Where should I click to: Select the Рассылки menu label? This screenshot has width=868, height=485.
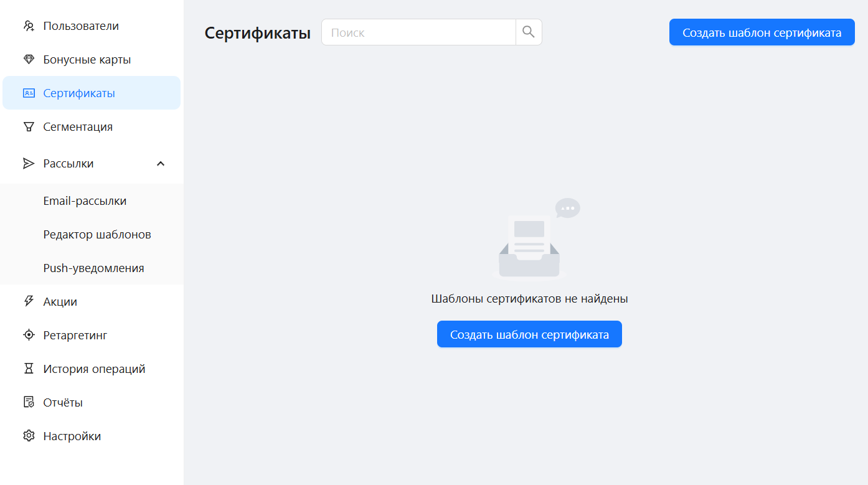68,164
